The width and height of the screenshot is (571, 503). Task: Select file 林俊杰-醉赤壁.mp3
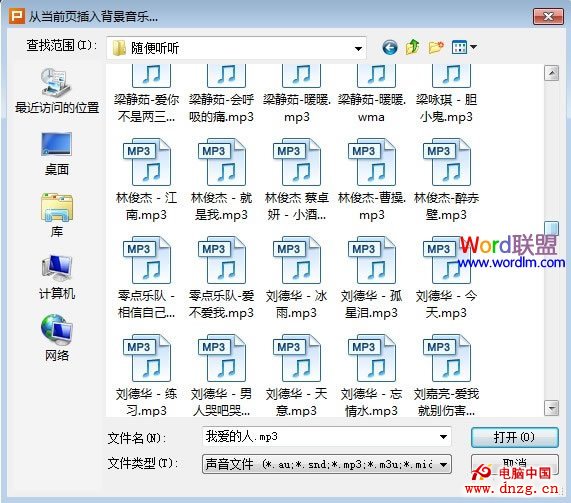coord(446,180)
